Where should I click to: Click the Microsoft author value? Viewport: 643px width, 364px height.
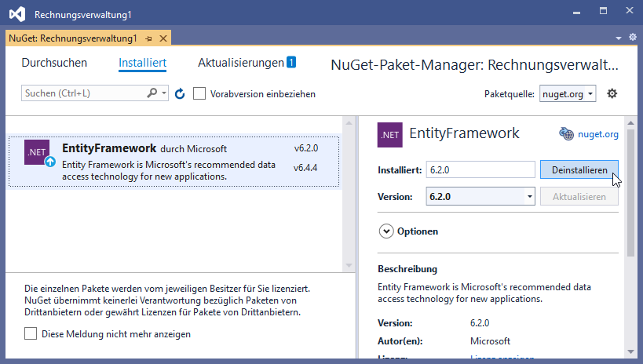tap(490, 341)
